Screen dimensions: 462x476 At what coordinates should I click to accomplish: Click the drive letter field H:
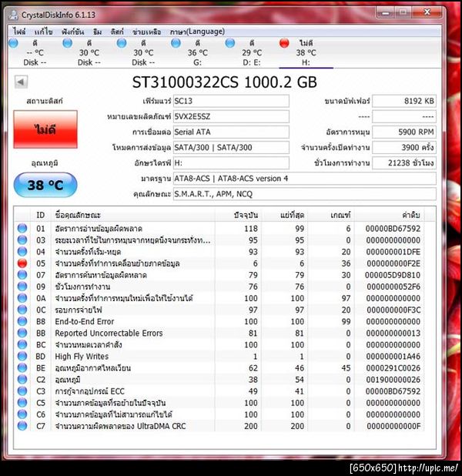pos(231,163)
